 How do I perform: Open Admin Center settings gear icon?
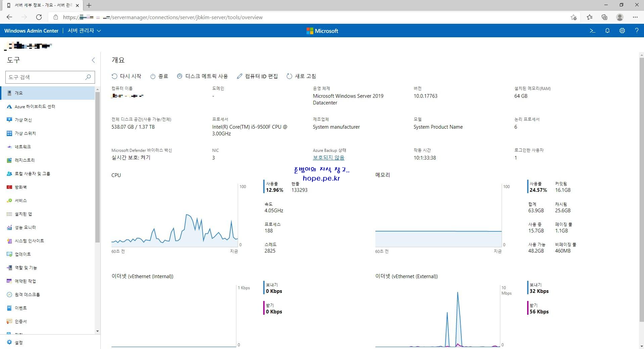(622, 31)
